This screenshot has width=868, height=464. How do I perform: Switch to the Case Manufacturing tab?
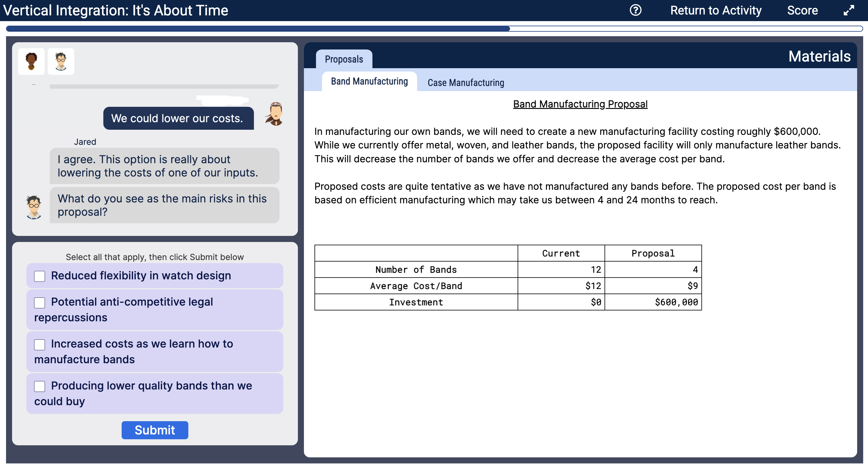466,82
